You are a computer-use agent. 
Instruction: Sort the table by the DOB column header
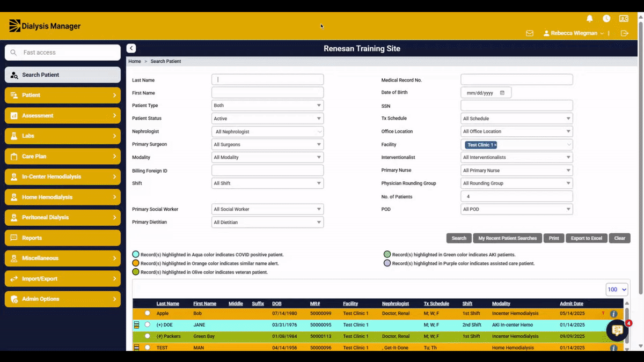[277, 304]
